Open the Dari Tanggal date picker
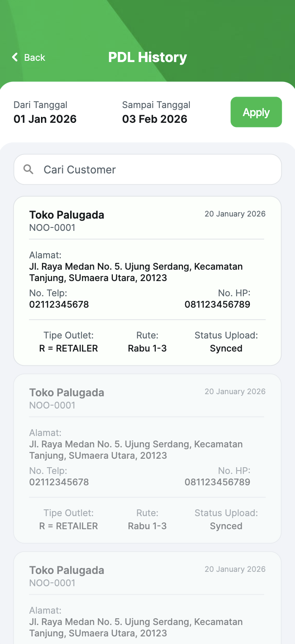 click(45, 119)
